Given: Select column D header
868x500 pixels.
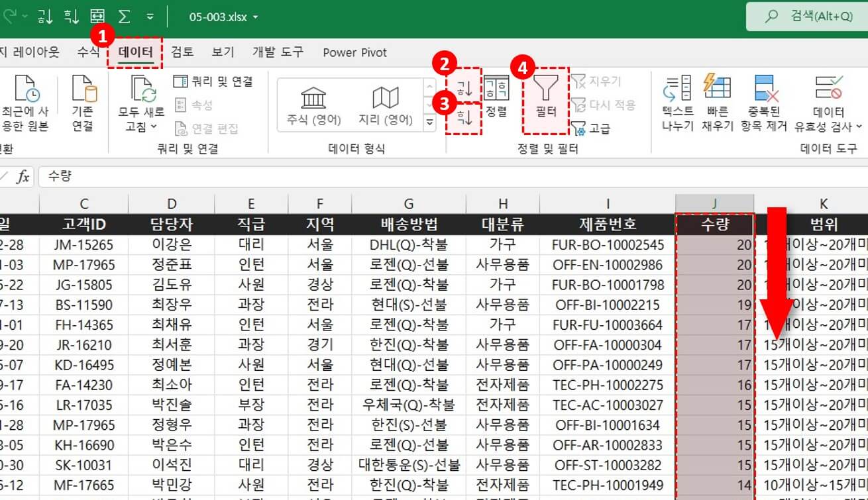Looking at the screenshot, I should point(172,204).
